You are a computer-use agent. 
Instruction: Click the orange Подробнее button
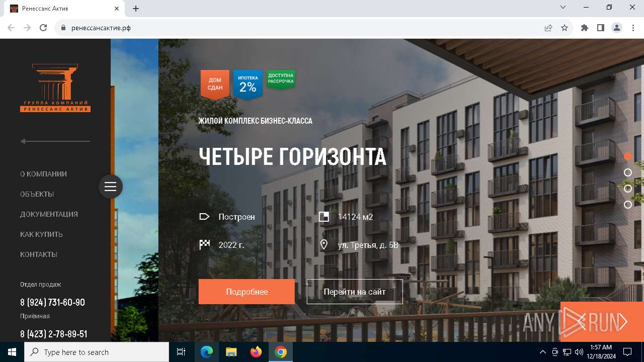pyautogui.click(x=247, y=292)
